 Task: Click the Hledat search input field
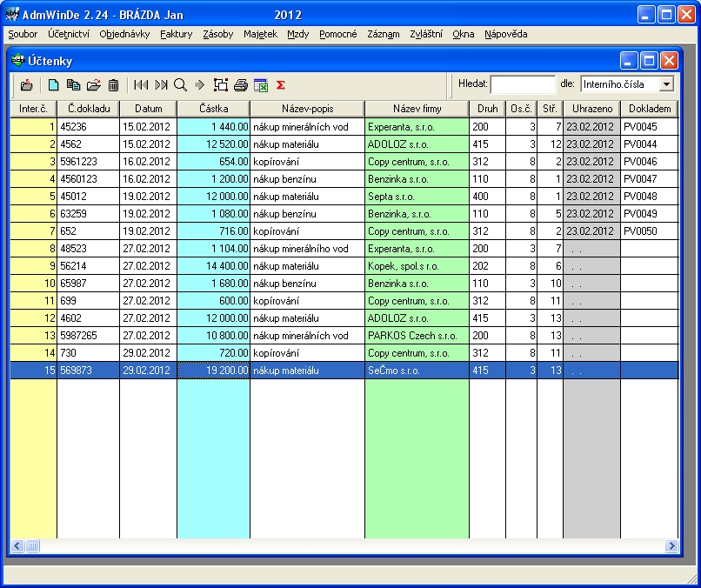523,84
